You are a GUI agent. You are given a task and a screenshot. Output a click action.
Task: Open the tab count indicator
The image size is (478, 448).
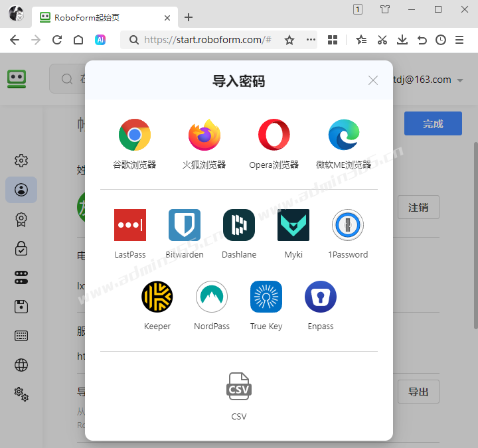point(358,9)
